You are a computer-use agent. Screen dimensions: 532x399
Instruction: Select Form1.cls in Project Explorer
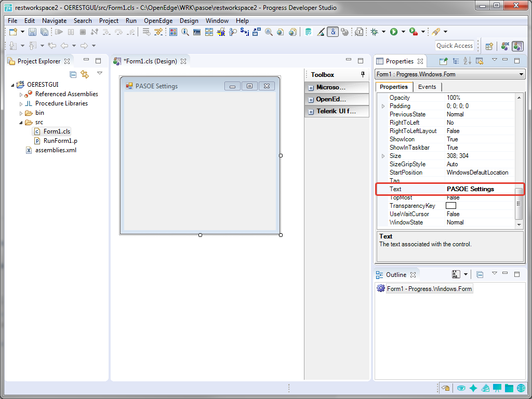tap(57, 131)
